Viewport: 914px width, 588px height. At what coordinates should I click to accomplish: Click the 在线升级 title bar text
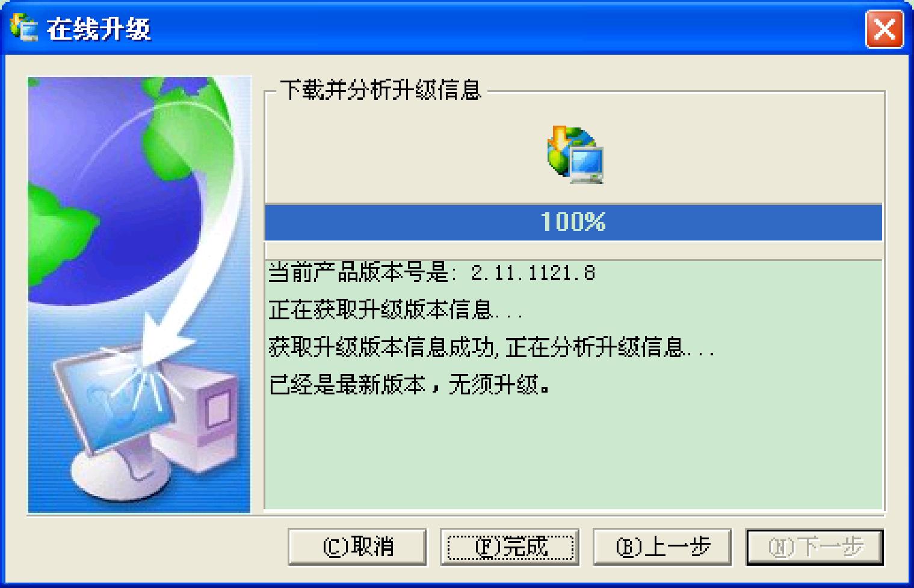click(x=99, y=29)
